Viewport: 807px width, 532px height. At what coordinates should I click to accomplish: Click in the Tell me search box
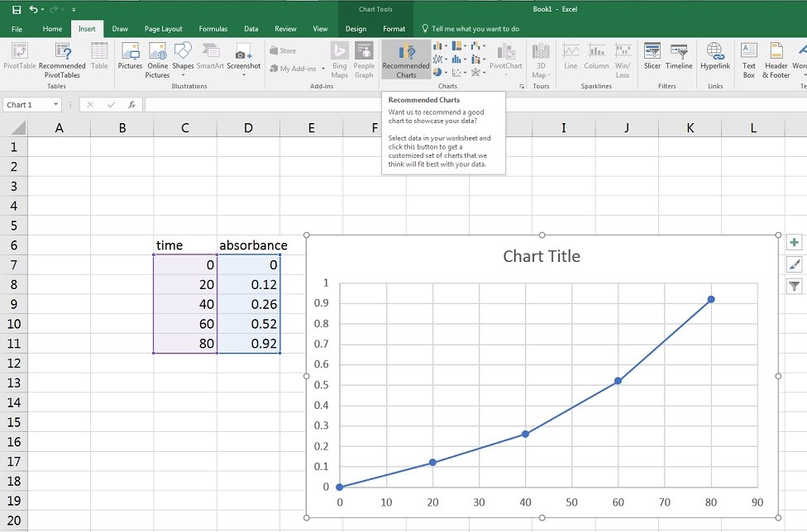[475, 29]
